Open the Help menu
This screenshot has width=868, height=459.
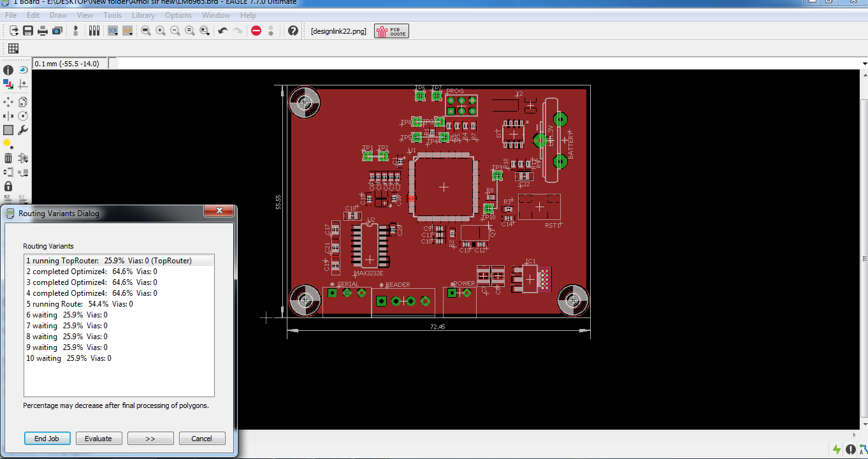[x=248, y=15]
